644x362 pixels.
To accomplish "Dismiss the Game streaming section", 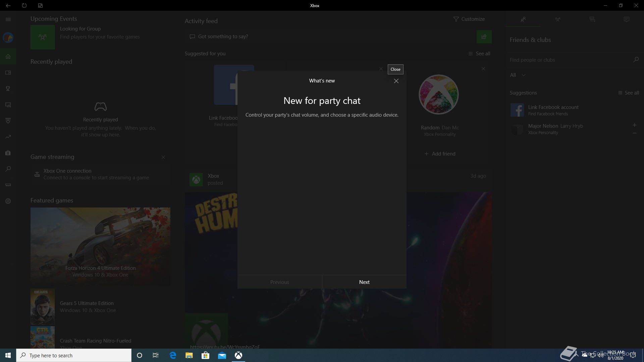I will pos(163,157).
